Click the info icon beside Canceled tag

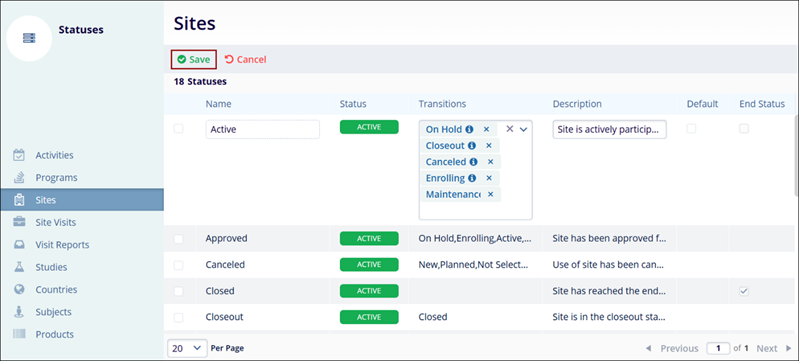(x=473, y=162)
